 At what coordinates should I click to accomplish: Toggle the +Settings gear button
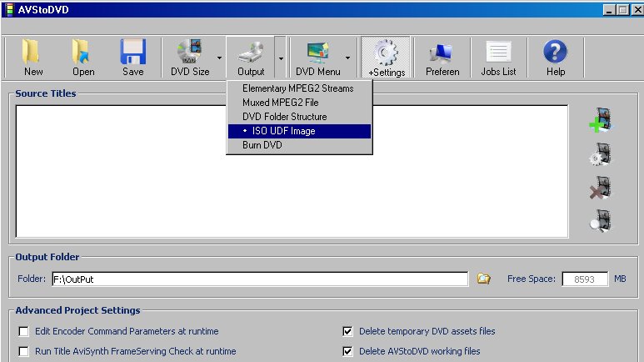386,58
